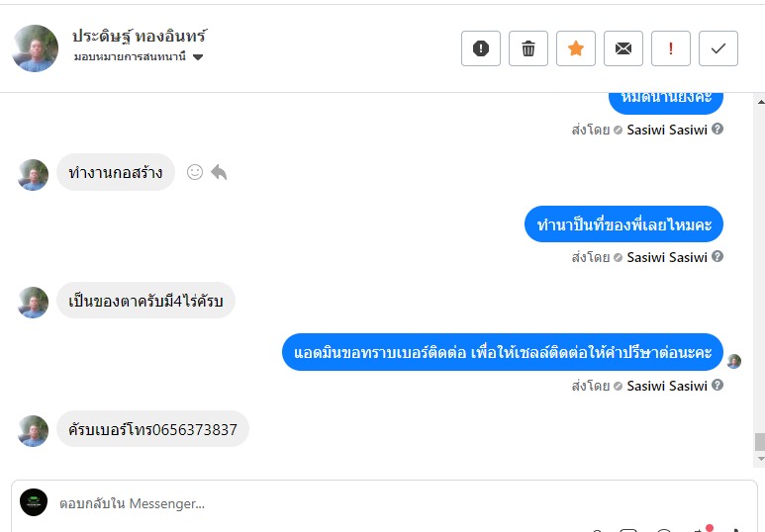
Task: Flag conversation with red exclamation icon
Action: click(x=671, y=48)
